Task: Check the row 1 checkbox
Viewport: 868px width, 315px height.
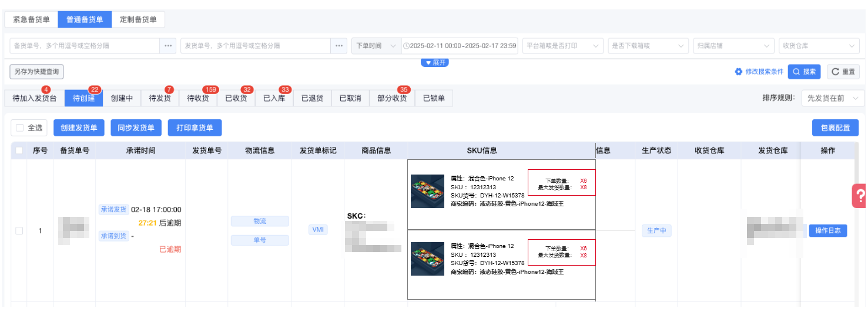Action: click(19, 231)
